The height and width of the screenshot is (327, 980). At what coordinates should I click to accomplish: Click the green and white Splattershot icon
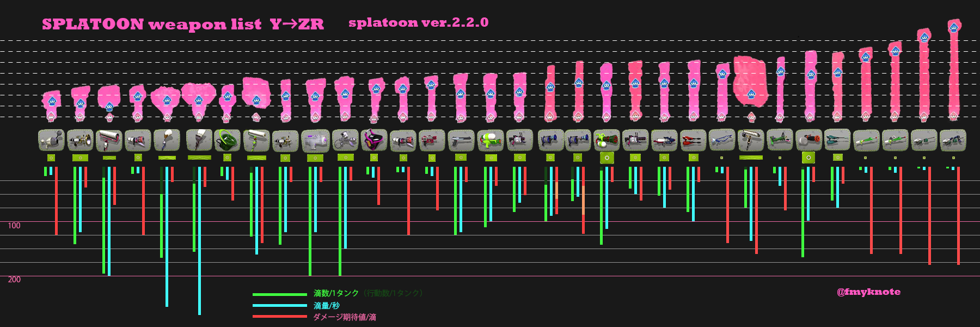(x=491, y=140)
